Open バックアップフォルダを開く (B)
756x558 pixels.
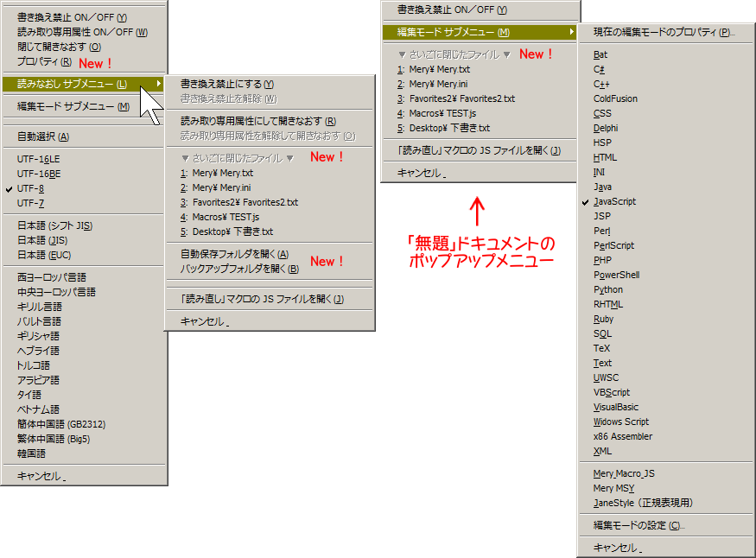pyautogui.click(x=239, y=269)
